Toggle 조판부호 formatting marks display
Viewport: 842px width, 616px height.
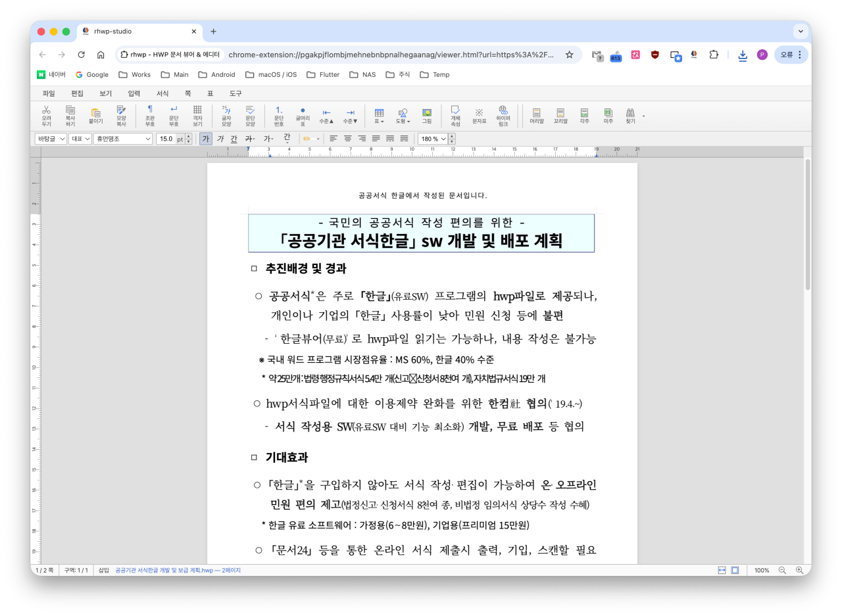(x=150, y=115)
